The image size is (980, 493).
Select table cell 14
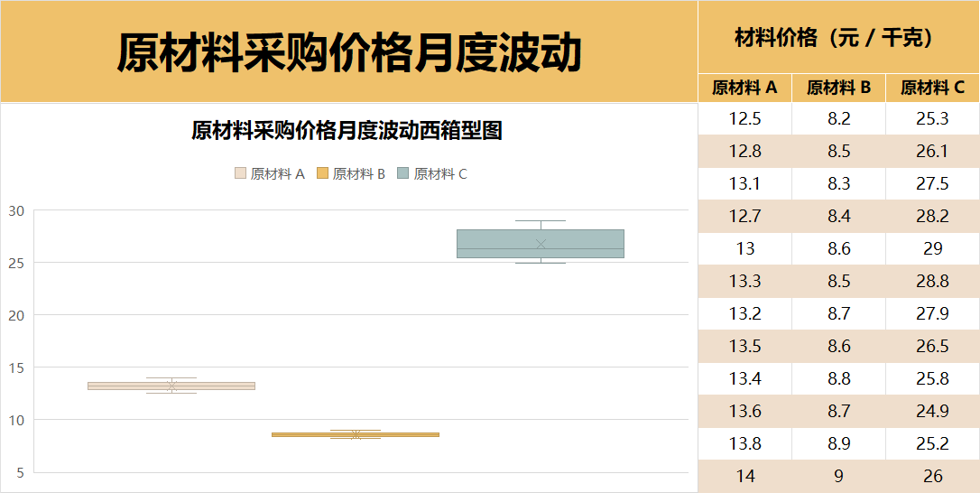click(745, 477)
